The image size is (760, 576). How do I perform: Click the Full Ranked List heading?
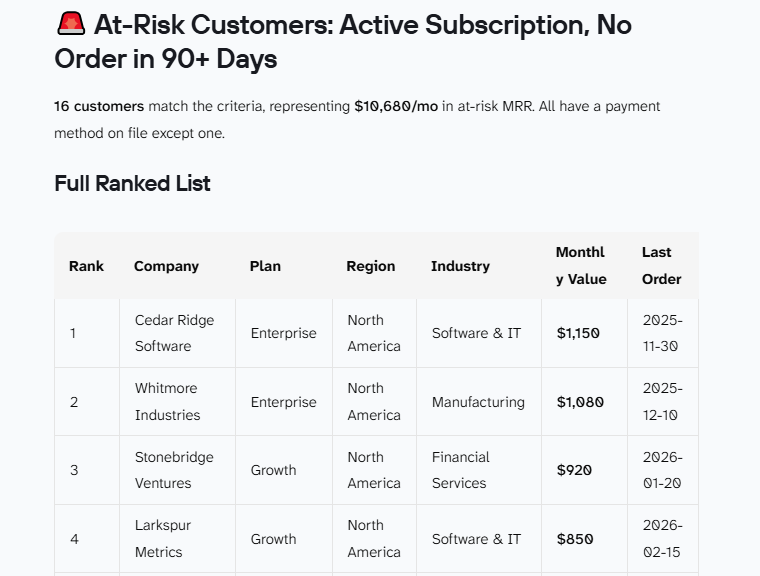pos(132,183)
